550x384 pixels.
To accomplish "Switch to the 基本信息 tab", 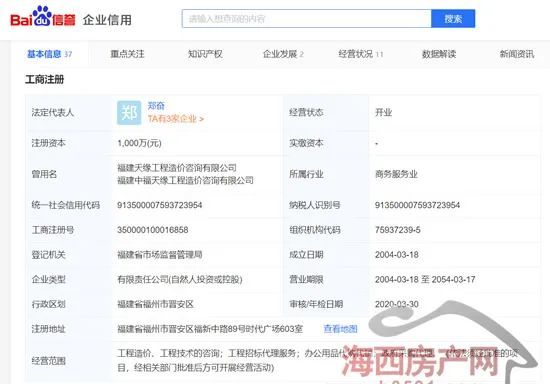I will tap(49, 54).
